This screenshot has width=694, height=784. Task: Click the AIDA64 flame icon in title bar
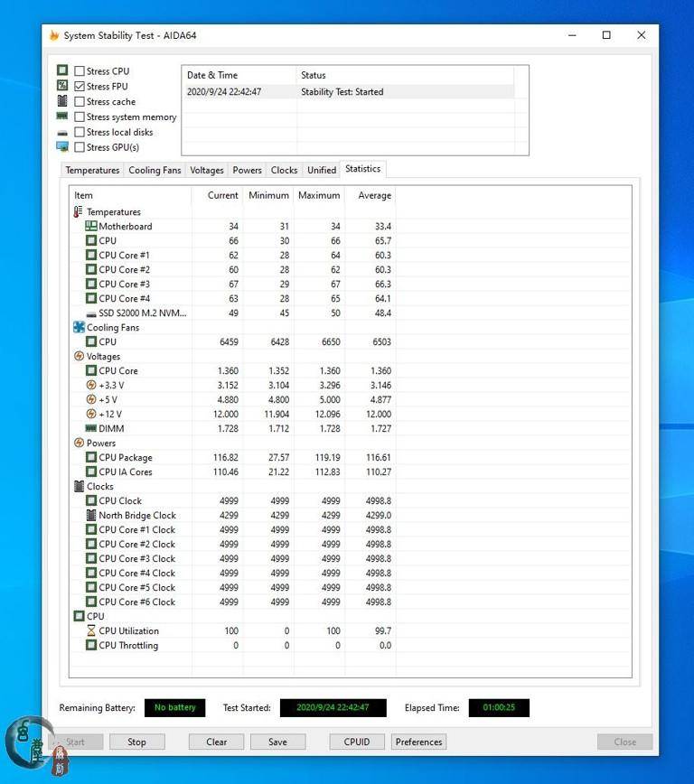click(54, 35)
